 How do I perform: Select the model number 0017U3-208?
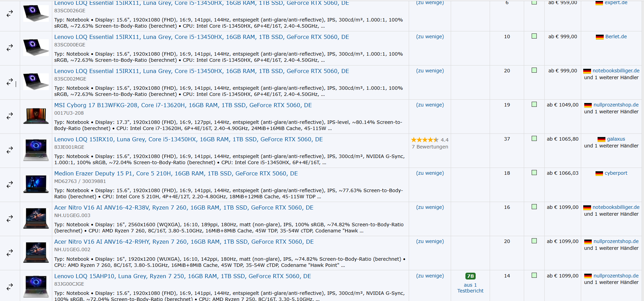point(69,113)
